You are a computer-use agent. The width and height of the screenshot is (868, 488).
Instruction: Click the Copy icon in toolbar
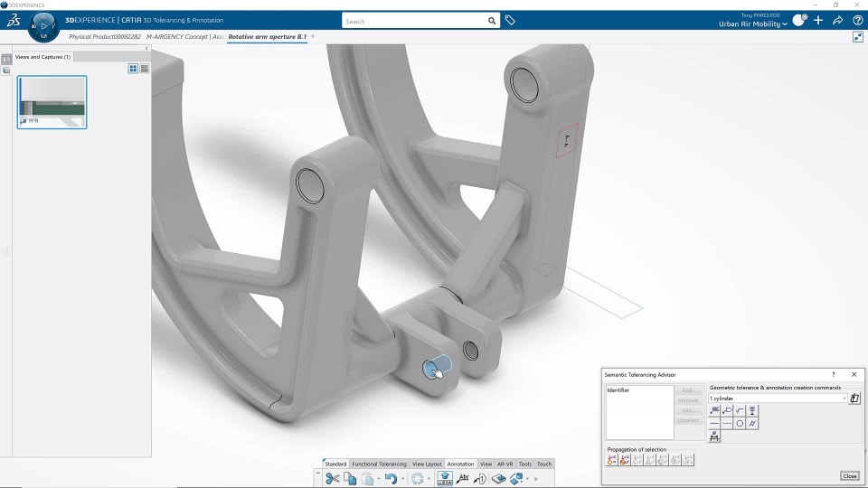pos(350,479)
